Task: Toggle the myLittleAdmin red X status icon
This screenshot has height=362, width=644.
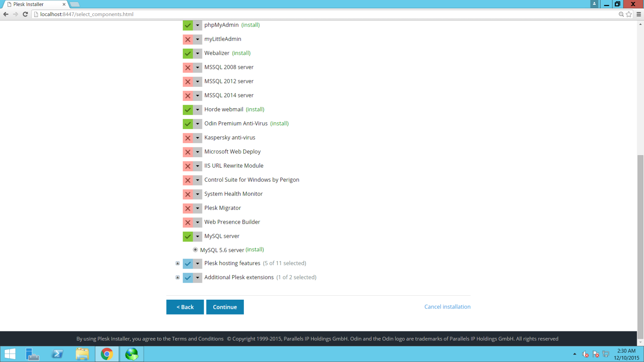Action: pos(188,39)
